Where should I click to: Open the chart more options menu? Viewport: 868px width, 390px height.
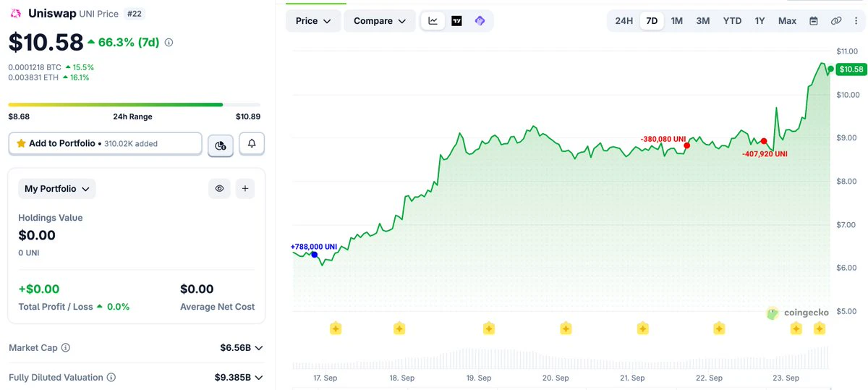856,21
